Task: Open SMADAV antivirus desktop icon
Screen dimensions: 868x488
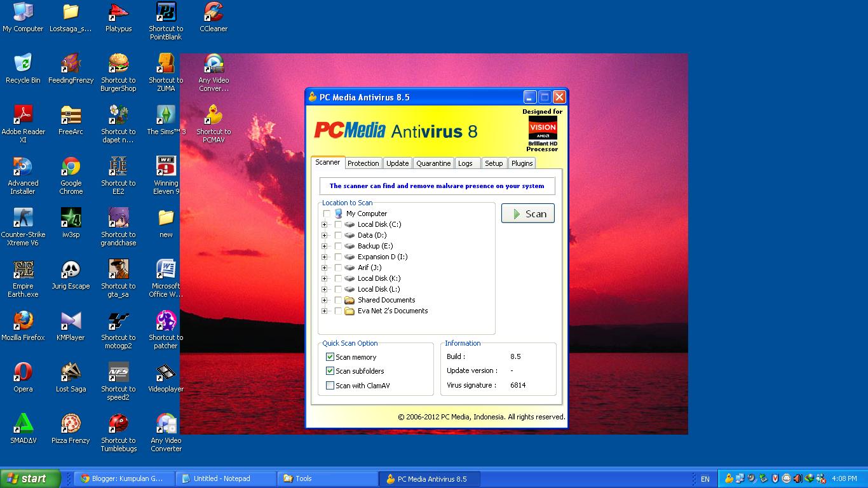Action: [23, 430]
